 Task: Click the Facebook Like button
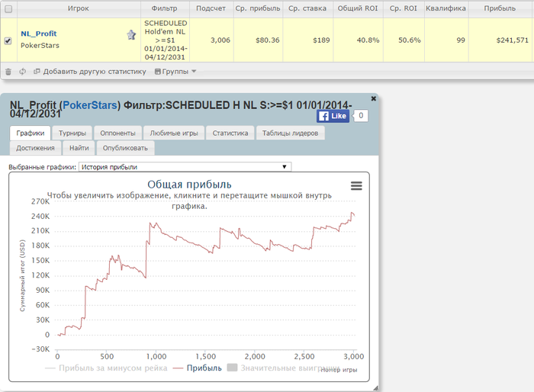pyautogui.click(x=333, y=116)
